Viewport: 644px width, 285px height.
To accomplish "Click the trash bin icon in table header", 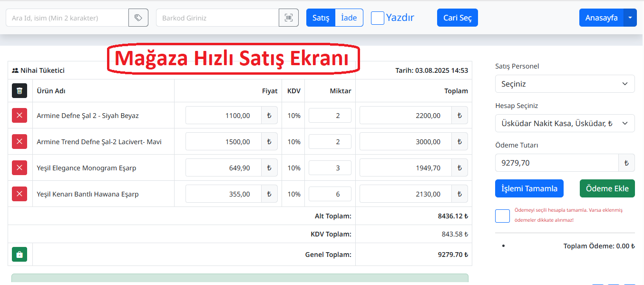I will tap(20, 90).
